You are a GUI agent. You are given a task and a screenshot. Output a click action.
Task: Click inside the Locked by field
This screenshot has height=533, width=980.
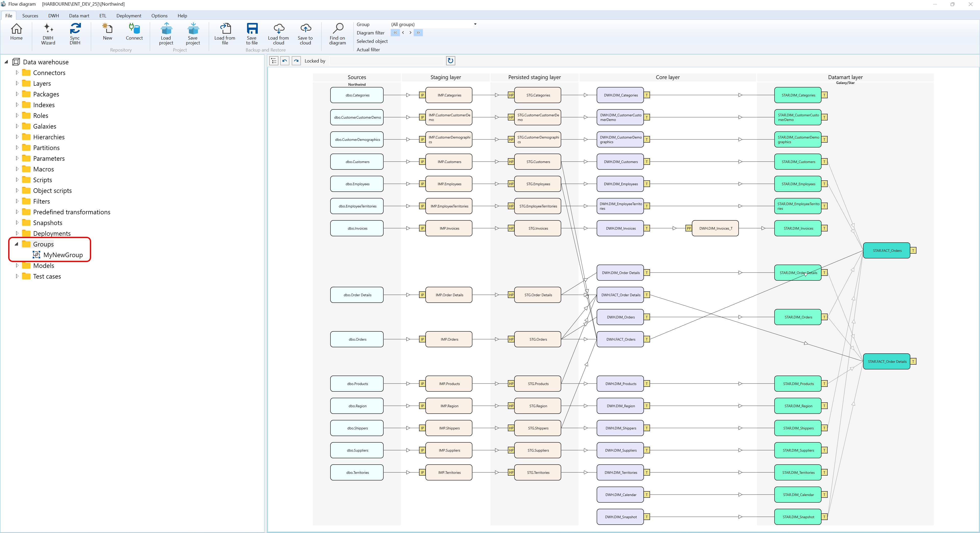(x=387, y=61)
